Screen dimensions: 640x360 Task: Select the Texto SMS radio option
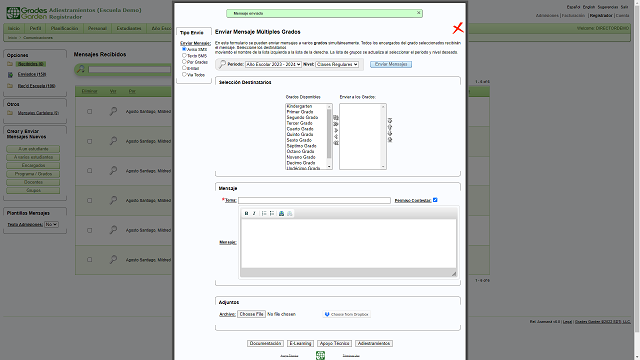(184, 56)
